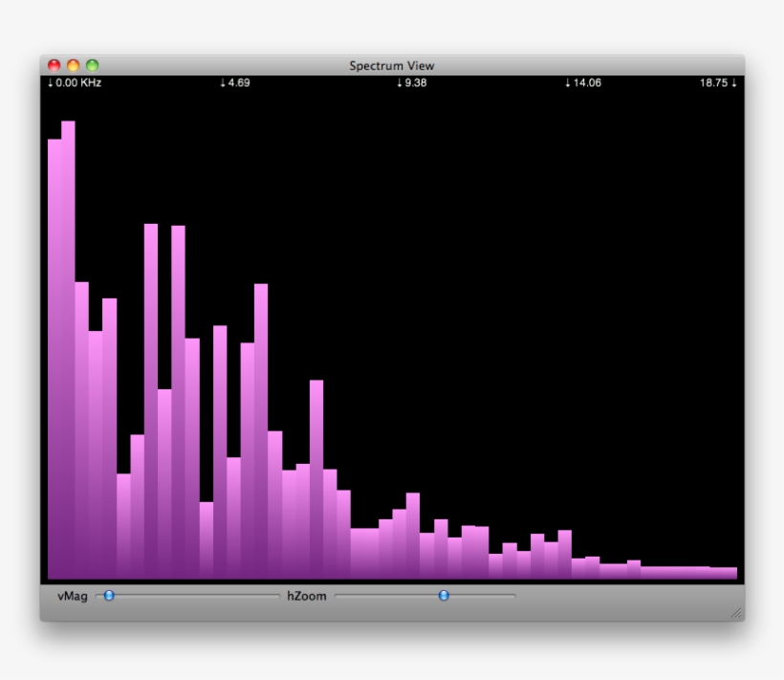
Task: Click the yellow minimize window button
Action: pyautogui.click(x=71, y=66)
